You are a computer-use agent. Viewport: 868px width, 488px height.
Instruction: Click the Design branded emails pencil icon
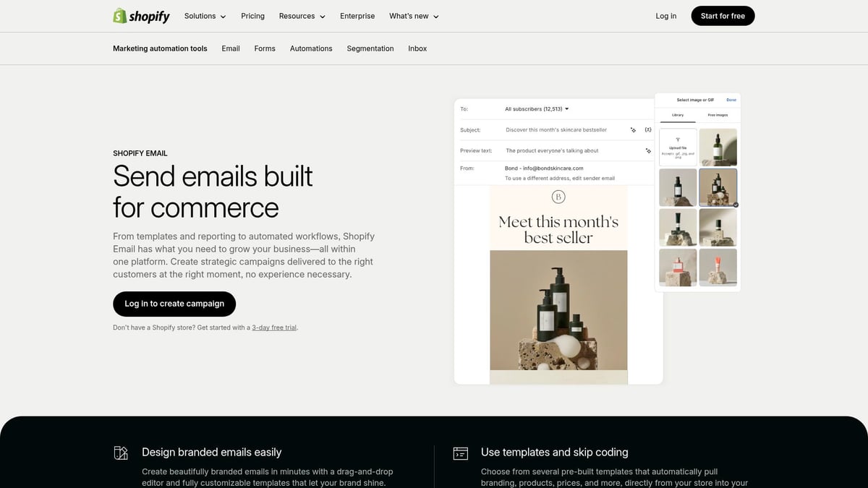[121, 452]
